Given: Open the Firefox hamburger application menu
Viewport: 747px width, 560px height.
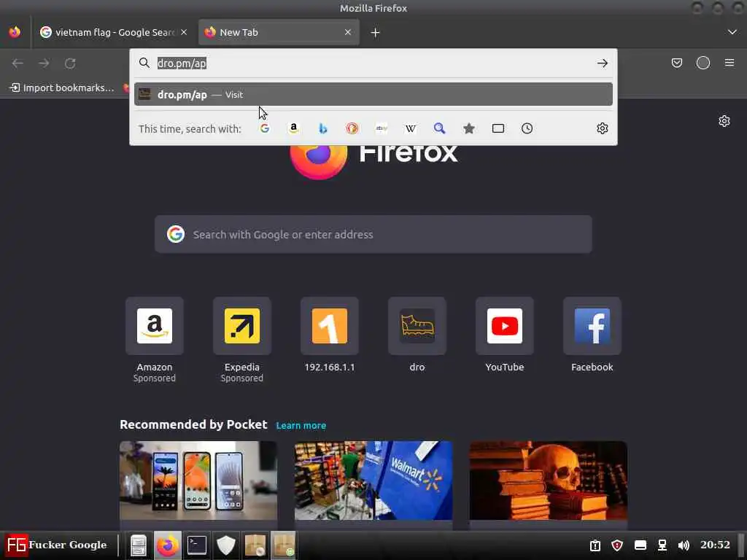Looking at the screenshot, I should tap(729, 63).
